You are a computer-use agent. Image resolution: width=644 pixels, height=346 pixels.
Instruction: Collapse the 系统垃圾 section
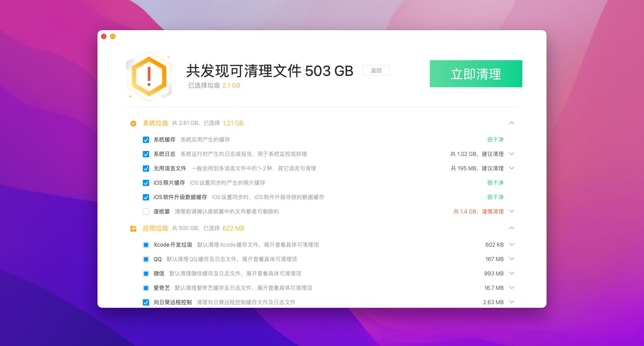[512, 123]
